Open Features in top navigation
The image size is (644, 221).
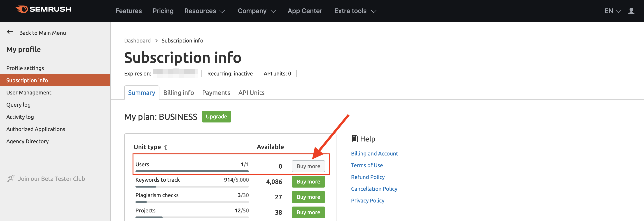(128, 11)
